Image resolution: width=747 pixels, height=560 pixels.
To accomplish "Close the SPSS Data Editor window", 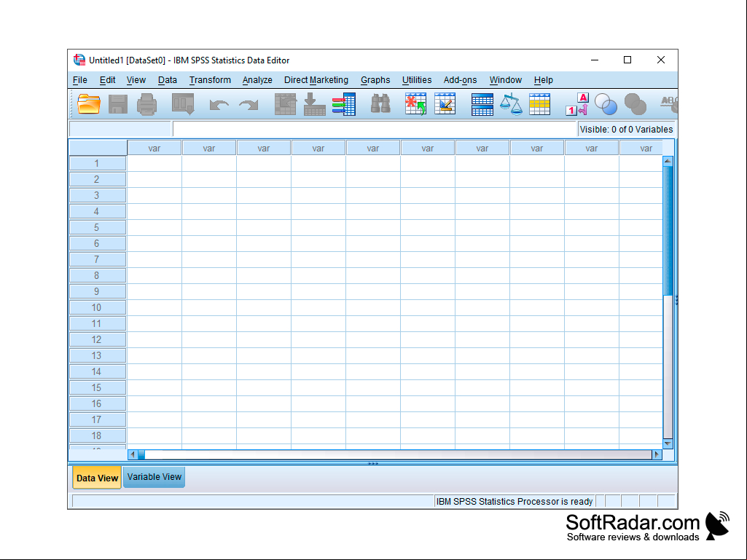I will pos(661,60).
